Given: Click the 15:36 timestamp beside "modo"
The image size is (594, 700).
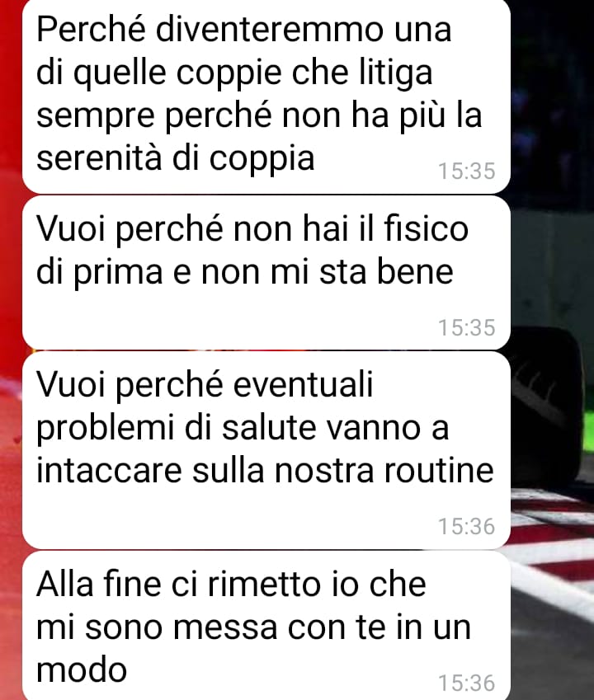Looking at the screenshot, I should pyautogui.click(x=466, y=683).
